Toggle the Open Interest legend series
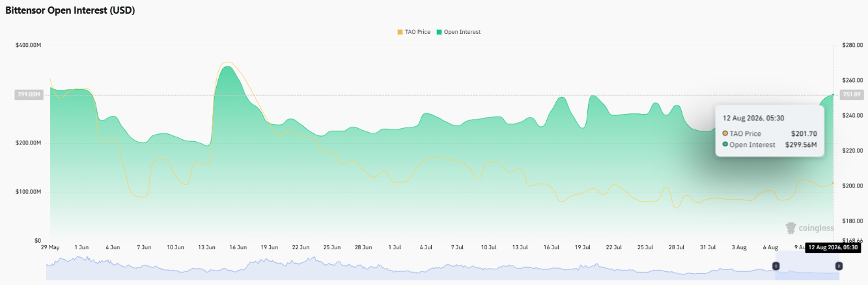The image size is (868, 285). (458, 32)
